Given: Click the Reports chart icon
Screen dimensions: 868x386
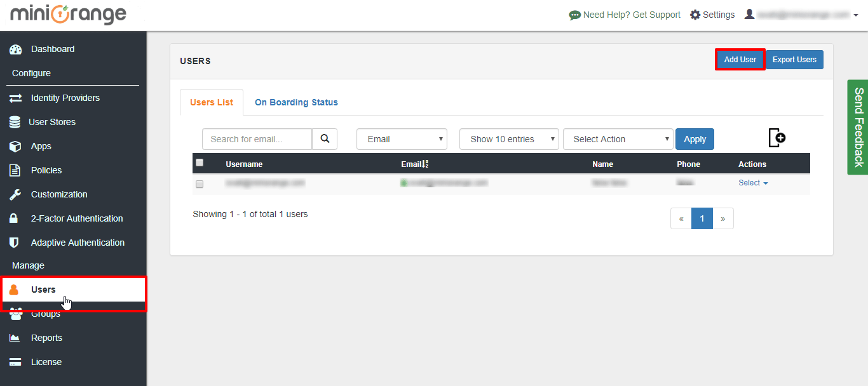Looking at the screenshot, I should click(x=15, y=338).
